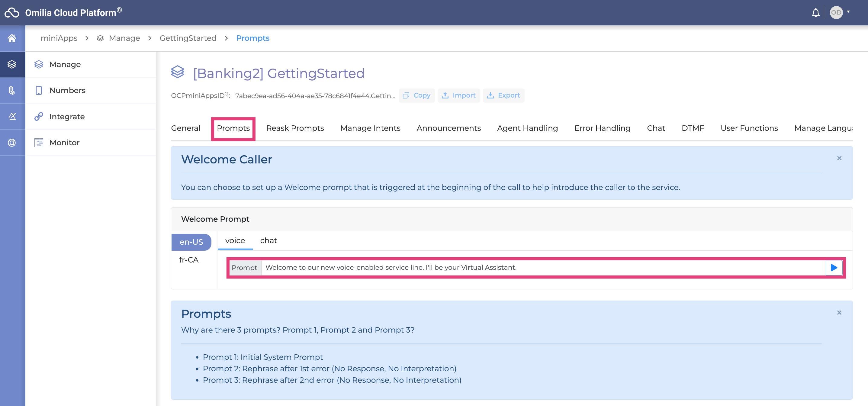Viewport: 868px width, 406px height.
Task: Click the OCPminiAppsID value text
Action: click(315, 96)
